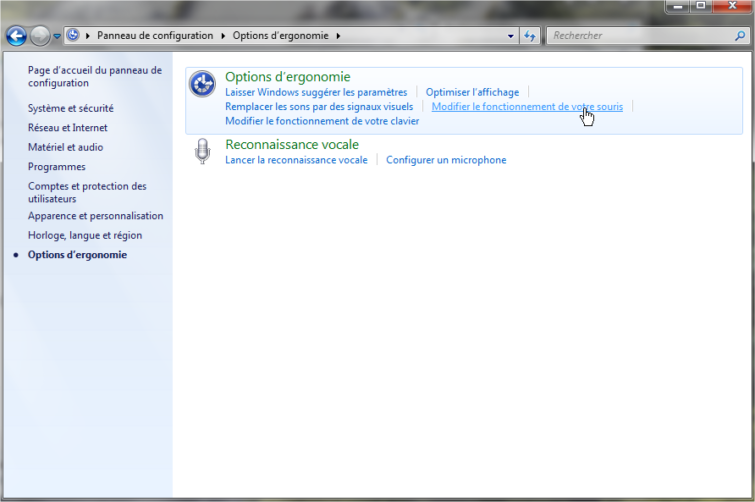This screenshot has width=755, height=502.
Task: Open Comptes et protection des utilisateurs
Action: click(x=87, y=193)
